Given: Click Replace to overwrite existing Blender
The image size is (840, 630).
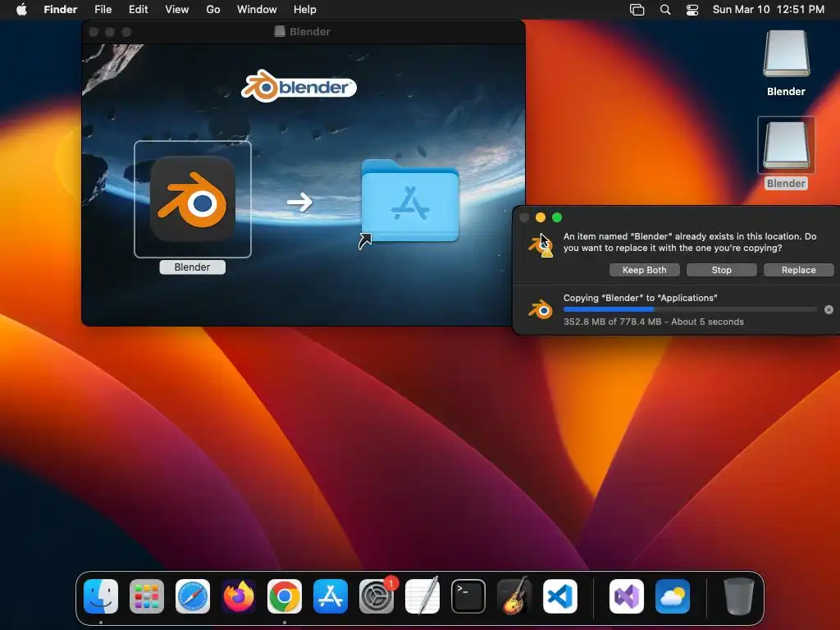Looking at the screenshot, I should click(x=799, y=270).
